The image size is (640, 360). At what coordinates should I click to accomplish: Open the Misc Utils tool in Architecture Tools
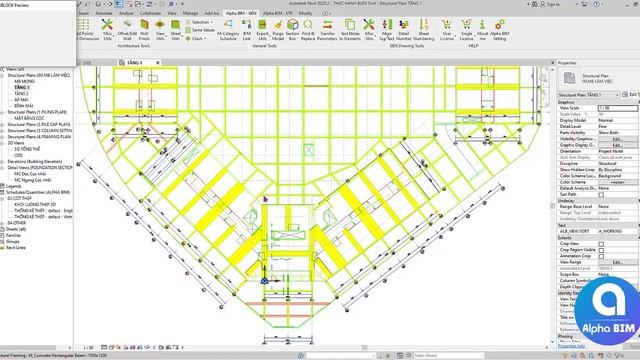coord(107,29)
